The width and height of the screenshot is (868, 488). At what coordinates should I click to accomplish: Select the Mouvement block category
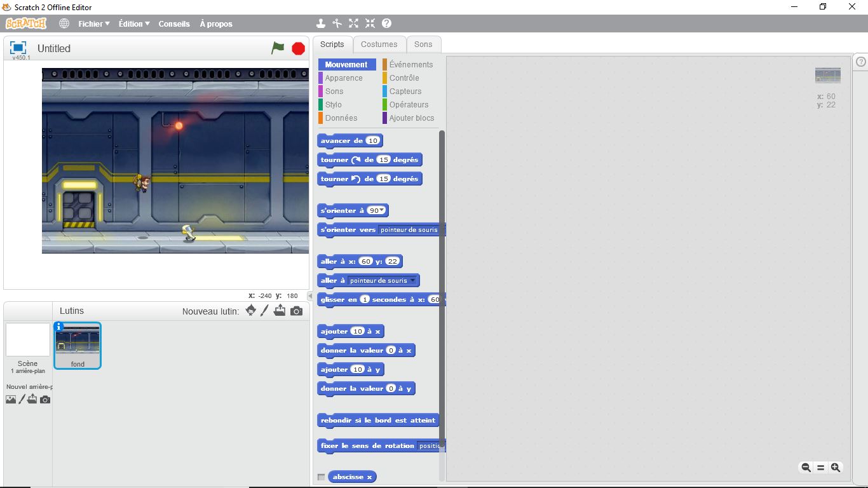(347, 65)
